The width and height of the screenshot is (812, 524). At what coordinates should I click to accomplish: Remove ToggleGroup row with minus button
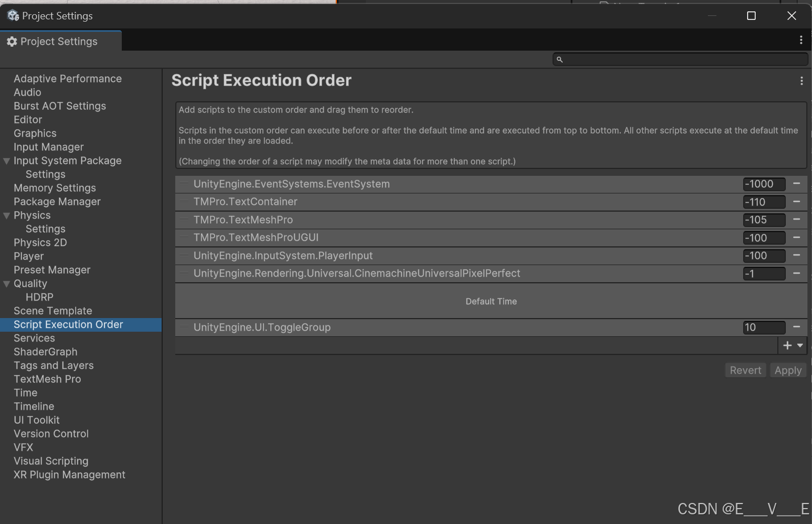coord(797,327)
